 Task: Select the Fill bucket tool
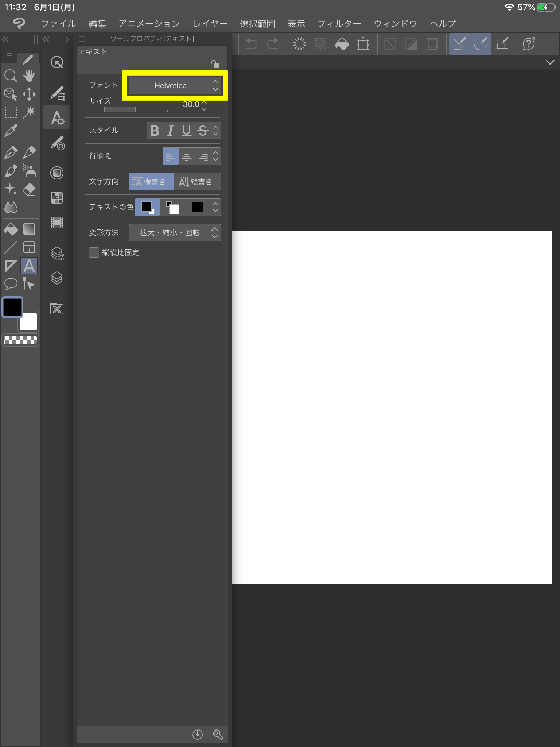pos(11,229)
